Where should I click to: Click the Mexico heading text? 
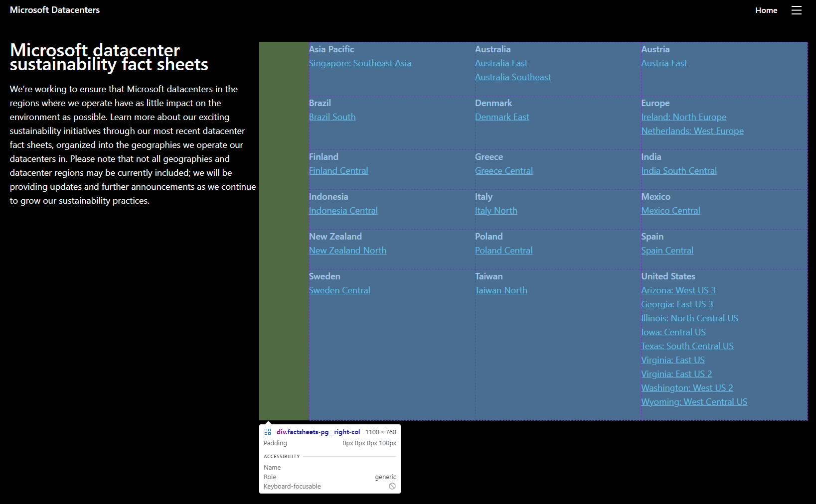656,197
